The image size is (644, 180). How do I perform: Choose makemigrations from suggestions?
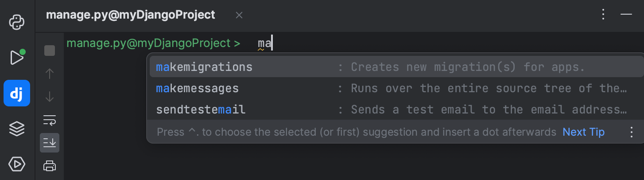coord(396,67)
